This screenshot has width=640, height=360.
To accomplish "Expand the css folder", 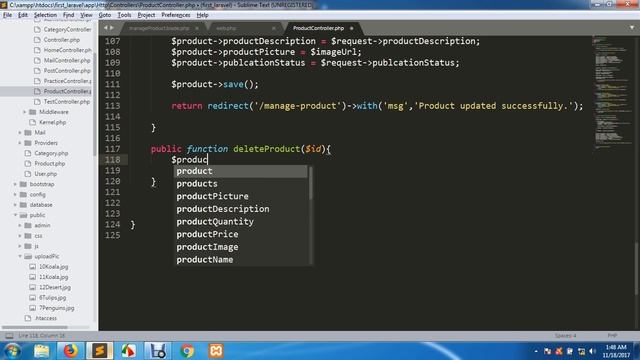I will point(20,236).
